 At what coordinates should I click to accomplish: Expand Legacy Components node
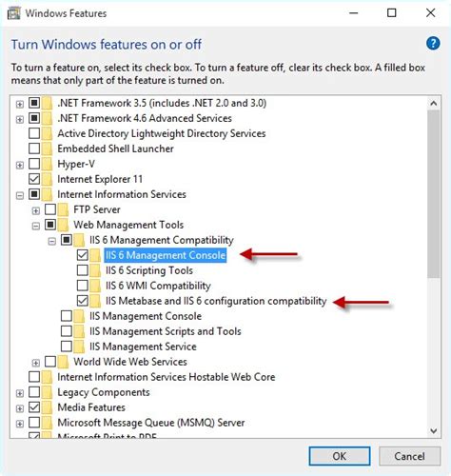click(20, 393)
